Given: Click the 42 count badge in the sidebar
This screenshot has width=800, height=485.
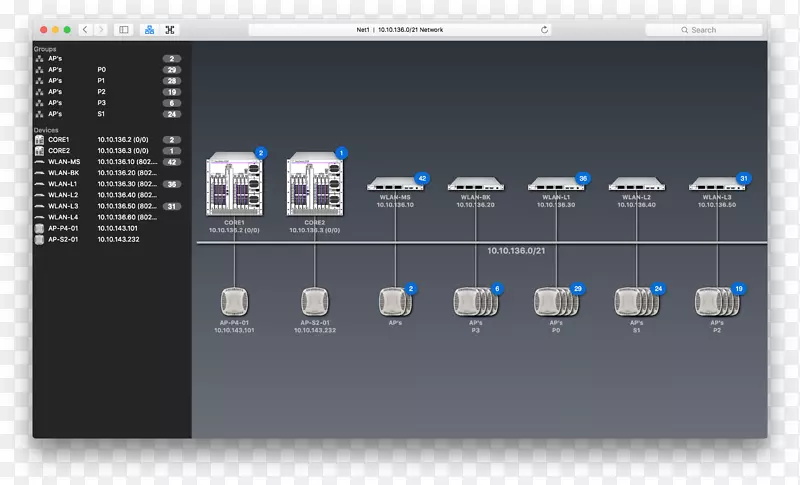Looking at the screenshot, I should (172, 161).
